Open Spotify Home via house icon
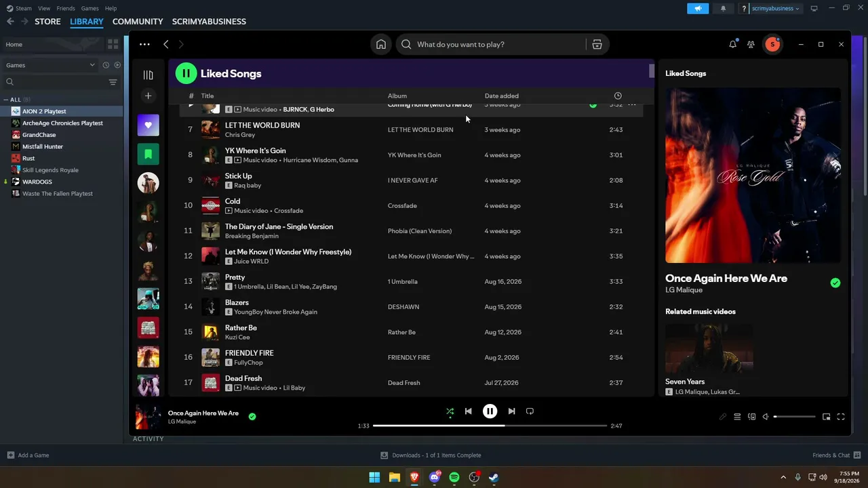 click(381, 44)
